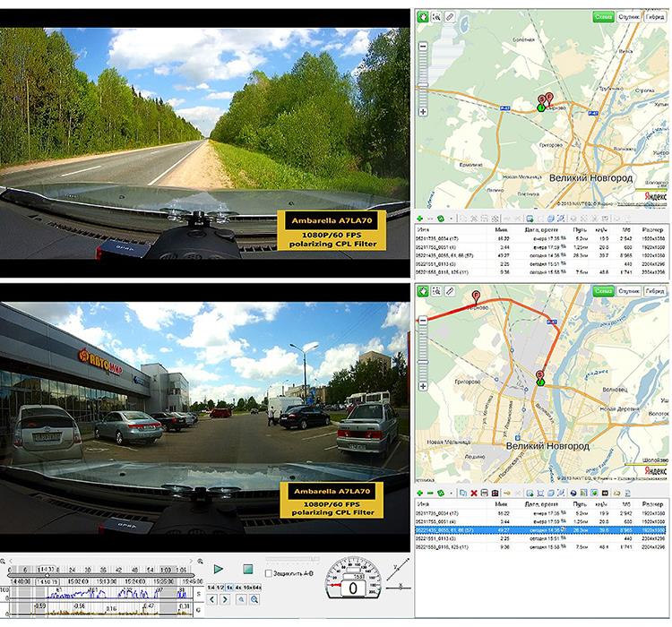Enable the loop A-B checkbox
672x627 pixels.
[x=269, y=573]
